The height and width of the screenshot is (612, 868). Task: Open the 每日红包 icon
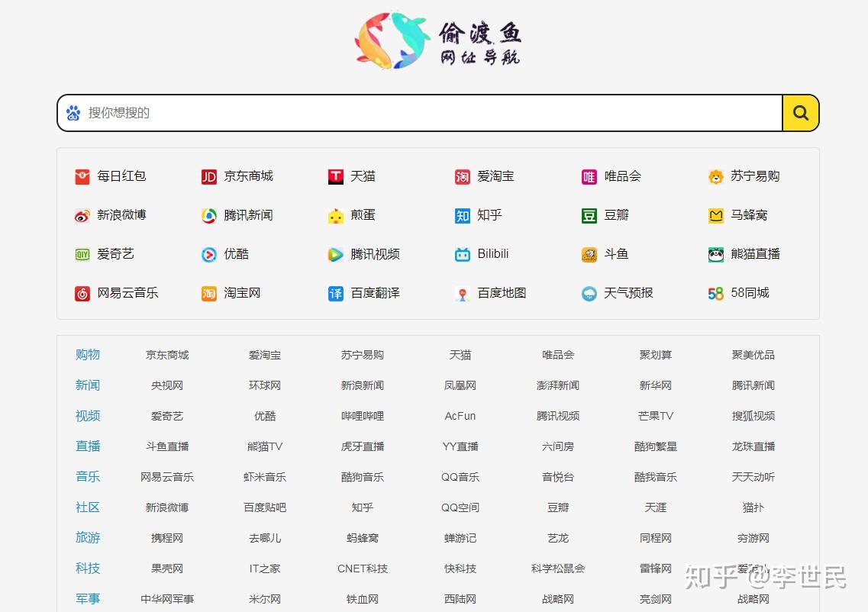point(82,176)
